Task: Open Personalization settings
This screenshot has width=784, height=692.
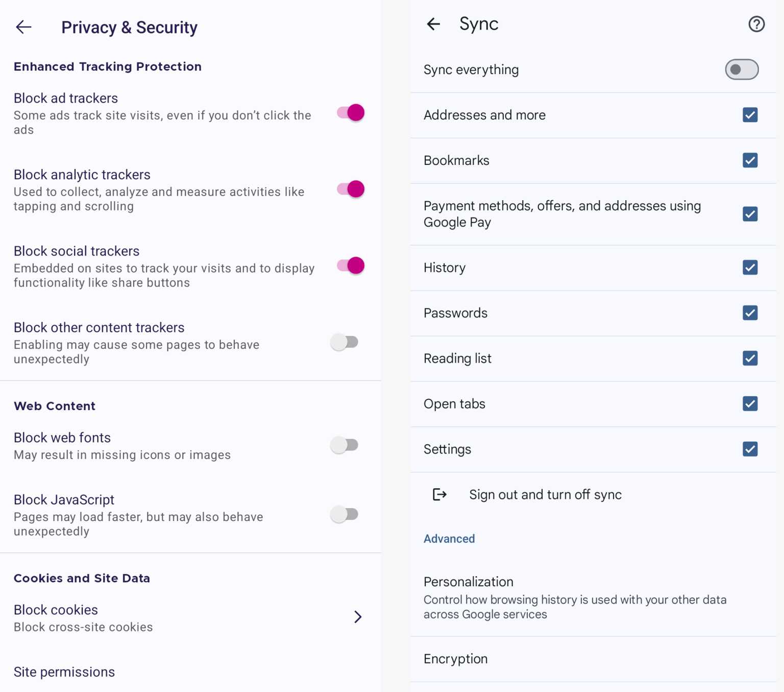Action: pos(468,582)
